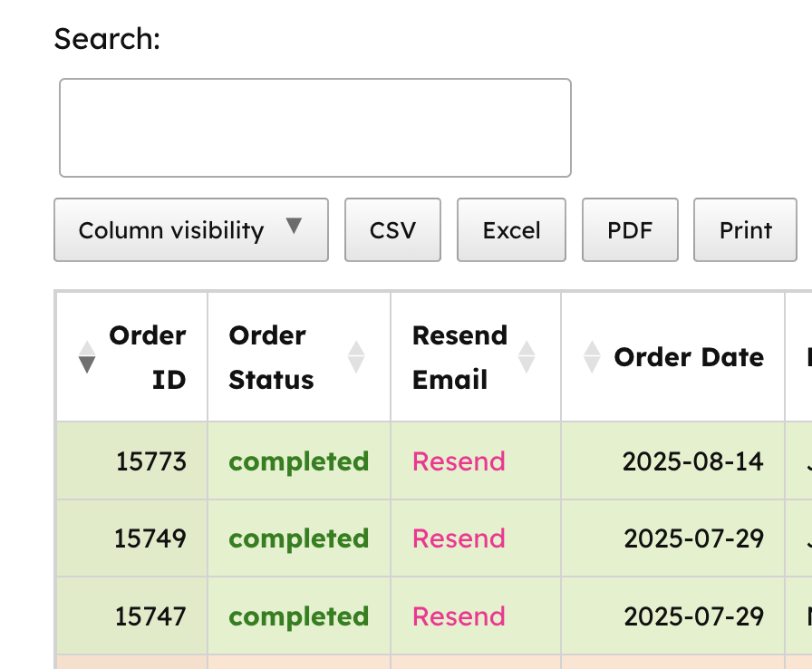Sort table by Order Status header

tap(271, 357)
